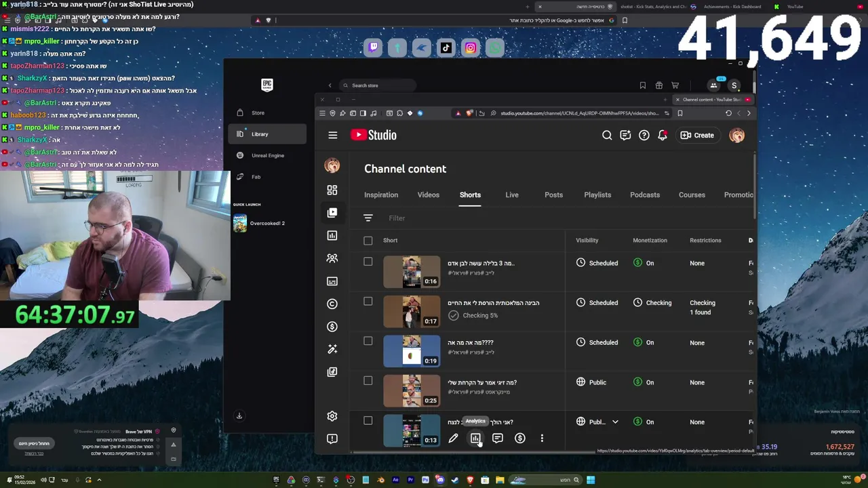Open Monetization for the 0:13 short
This screenshot has width=868, height=488.
coord(520,439)
